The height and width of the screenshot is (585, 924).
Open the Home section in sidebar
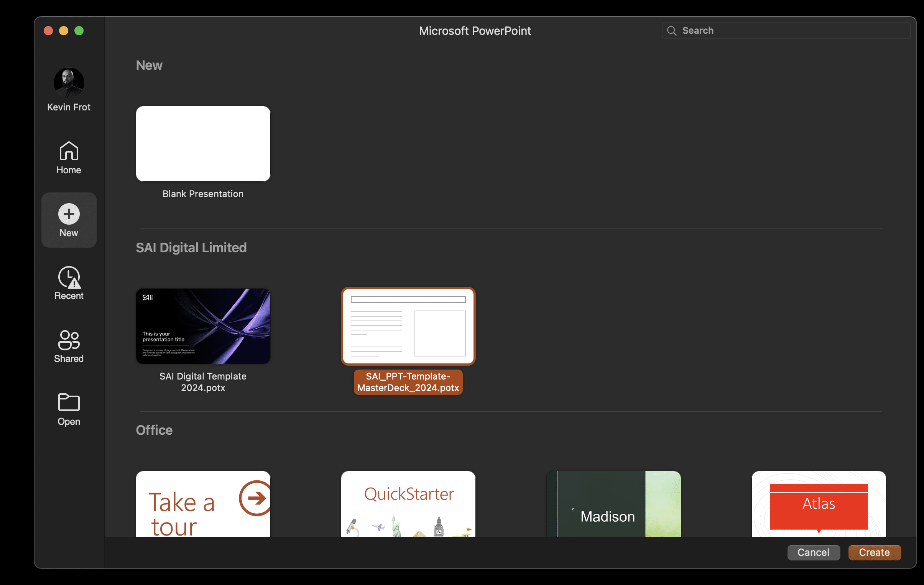(x=68, y=157)
